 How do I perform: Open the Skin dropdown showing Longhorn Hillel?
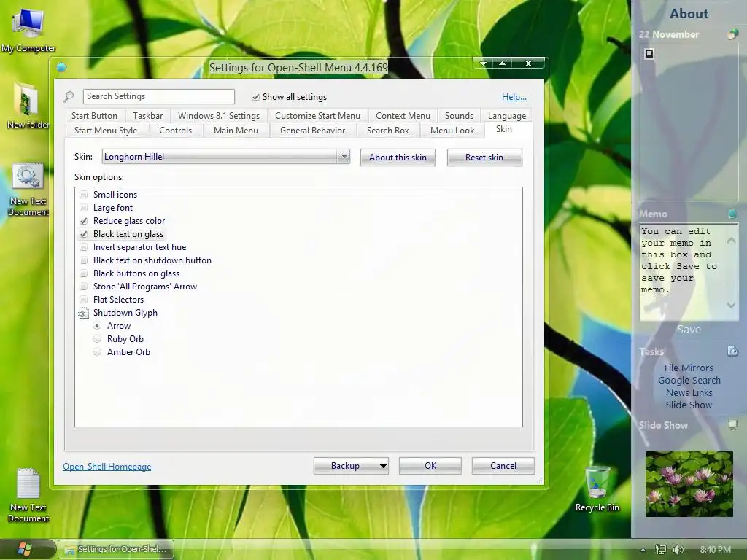pos(226,157)
